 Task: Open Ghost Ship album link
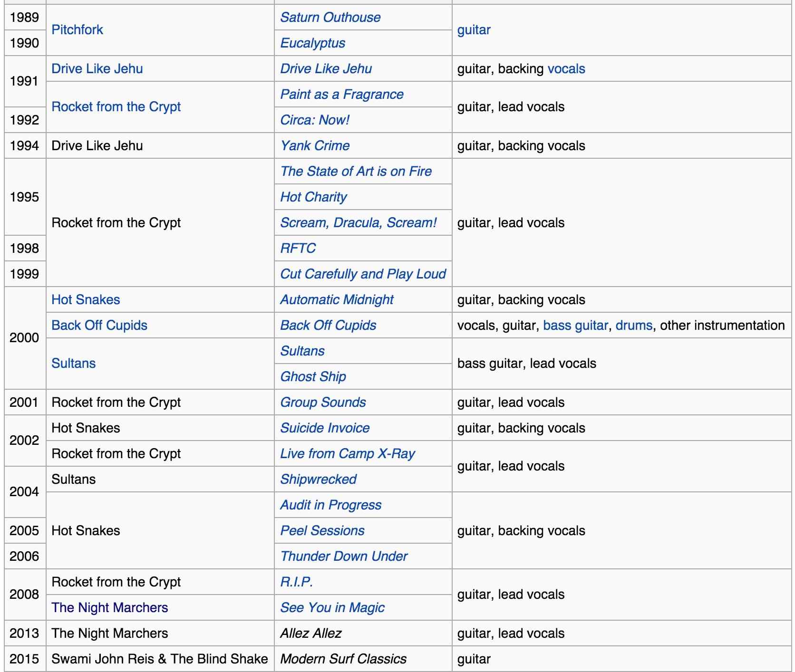(x=313, y=377)
